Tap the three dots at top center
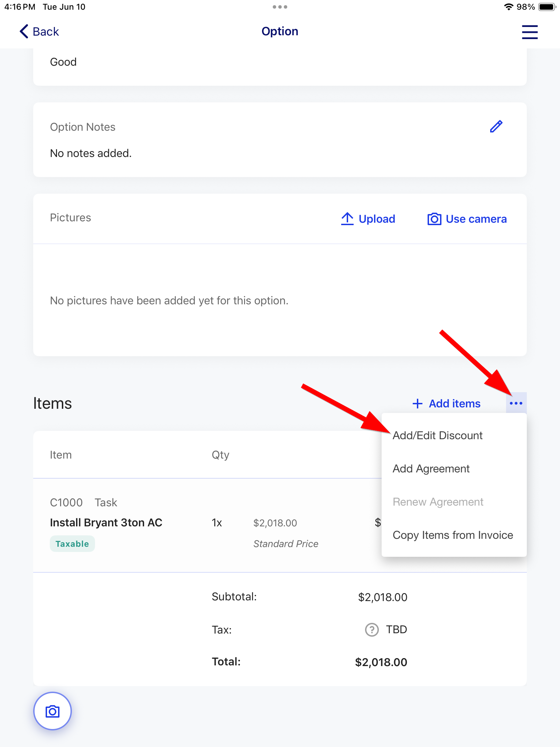Screen dimensions: 560x747 click(280, 7)
